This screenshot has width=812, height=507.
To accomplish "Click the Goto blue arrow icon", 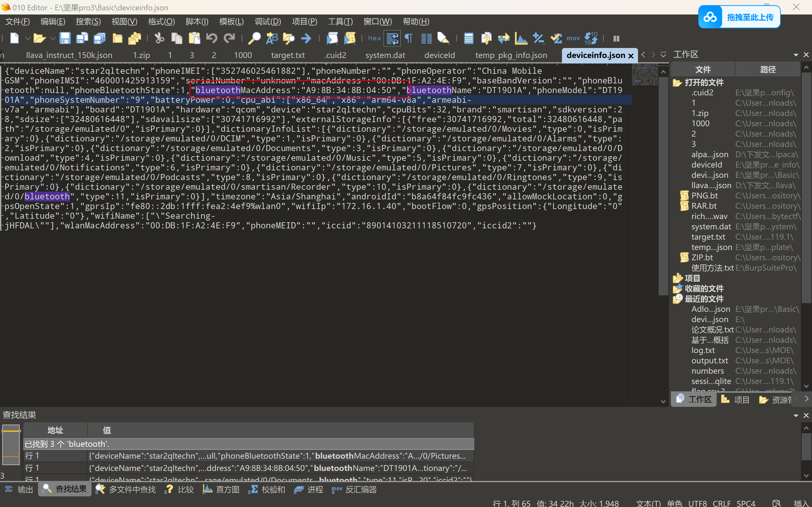I will click(306, 38).
